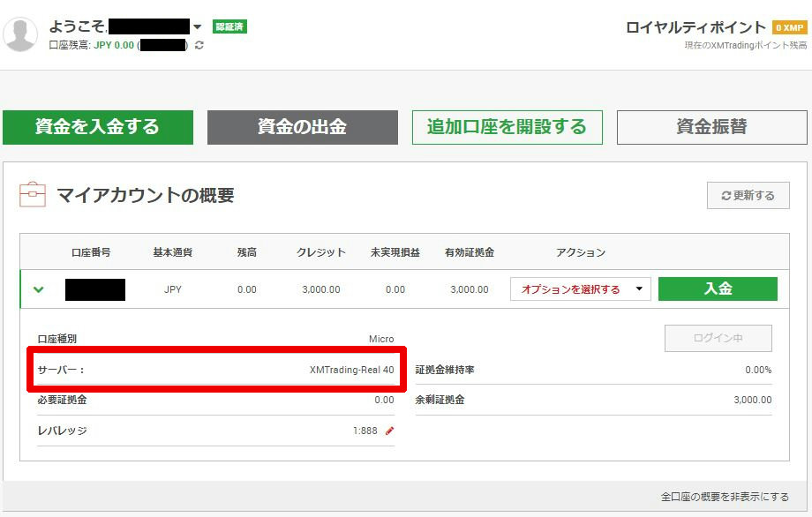This screenshot has width=812, height=517.
Task: Switch to the 資金の出金 section
Action: click(x=302, y=126)
